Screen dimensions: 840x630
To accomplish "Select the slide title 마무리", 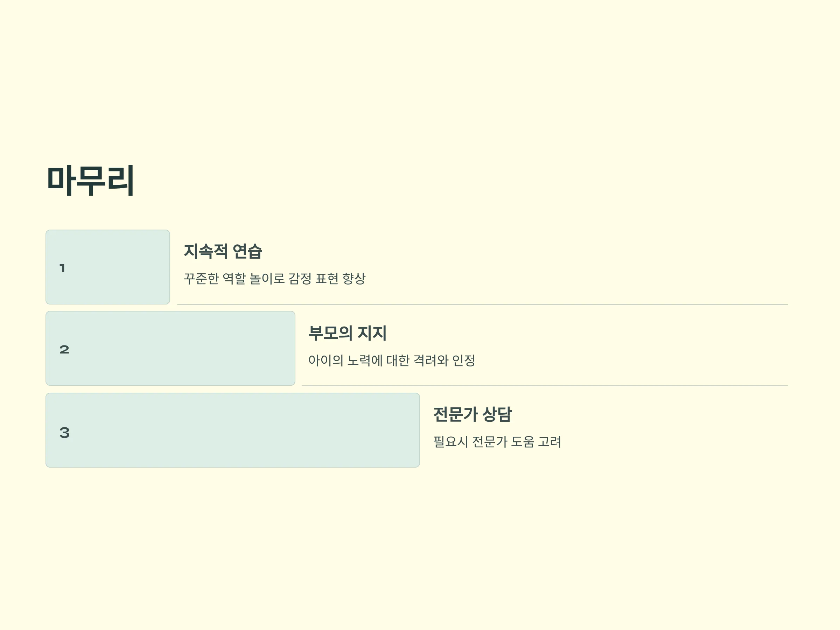I will pyautogui.click(x=90, y=180).
